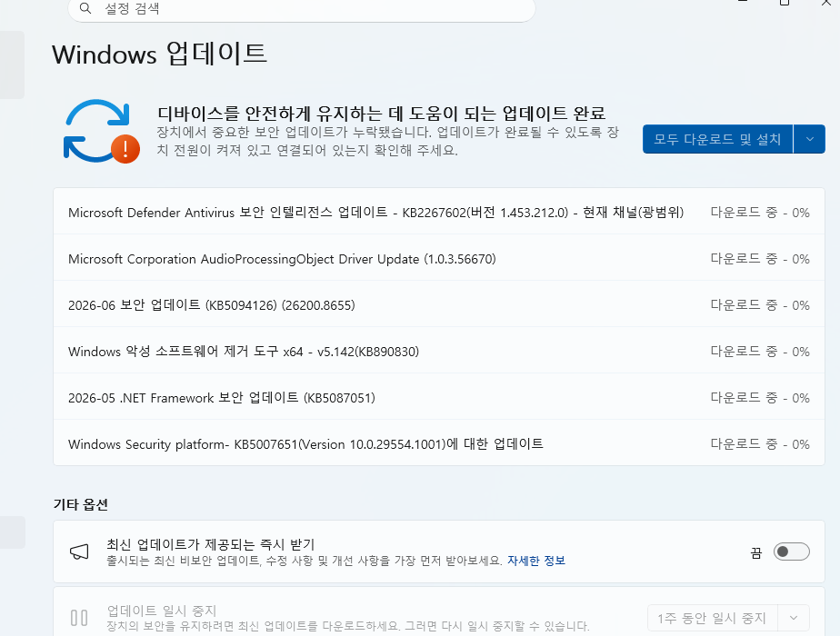Screen dimensions: 840x636
Task: Toggle 최신 업데이트가 제공되는 즉시 받기 switch
Action: 791,552
